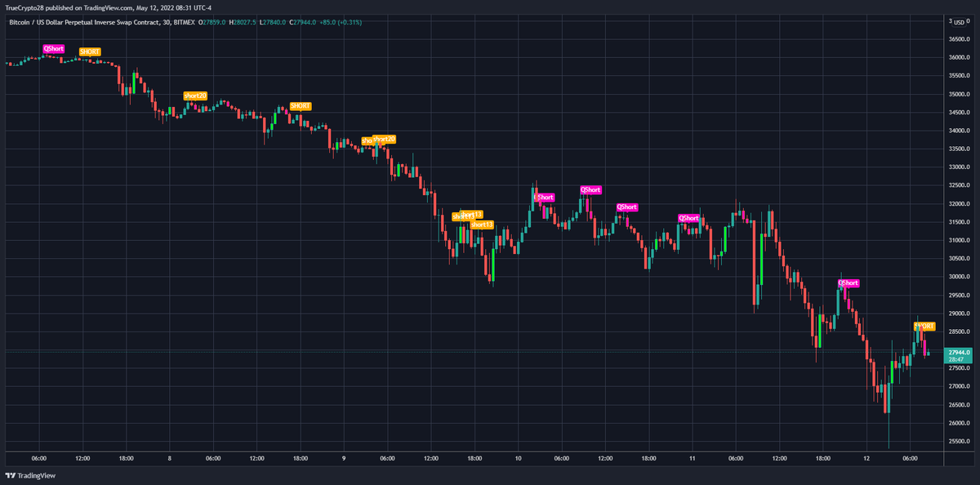Click the TrueCrypto28 published header text

click(107, 7)
